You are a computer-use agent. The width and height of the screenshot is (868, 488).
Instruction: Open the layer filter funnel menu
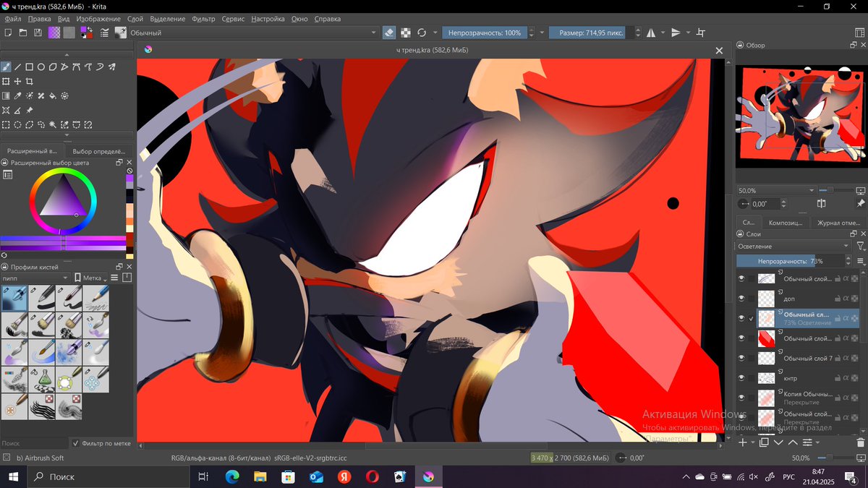860,247
